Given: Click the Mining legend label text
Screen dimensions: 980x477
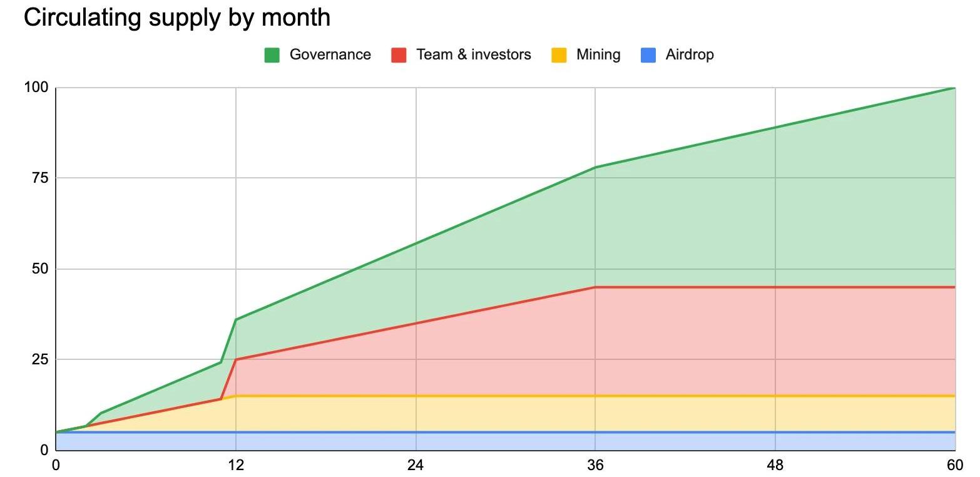Looking at the screenshot, I should [598, 55].
